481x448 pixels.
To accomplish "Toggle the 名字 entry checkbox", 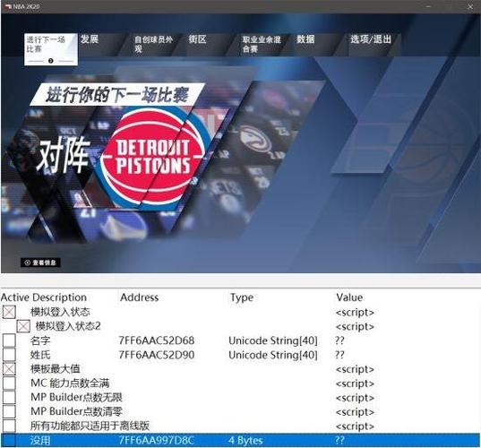I will click(9, 340).
